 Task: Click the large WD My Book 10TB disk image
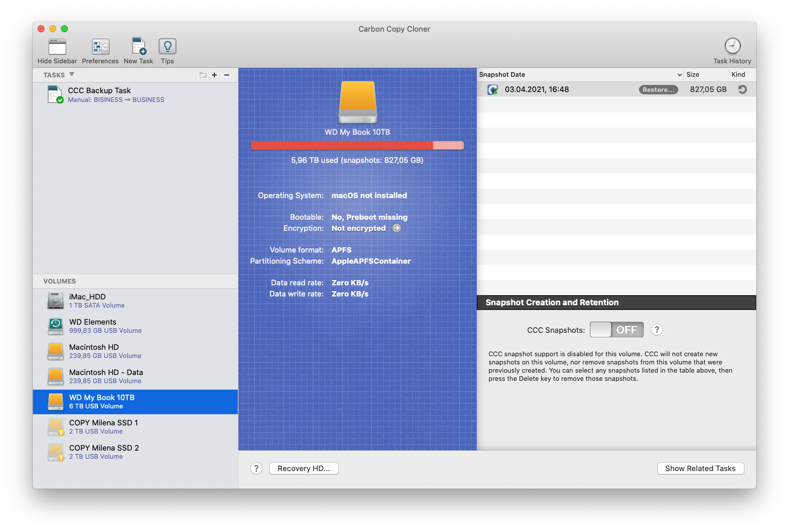(x=358, y=103)
